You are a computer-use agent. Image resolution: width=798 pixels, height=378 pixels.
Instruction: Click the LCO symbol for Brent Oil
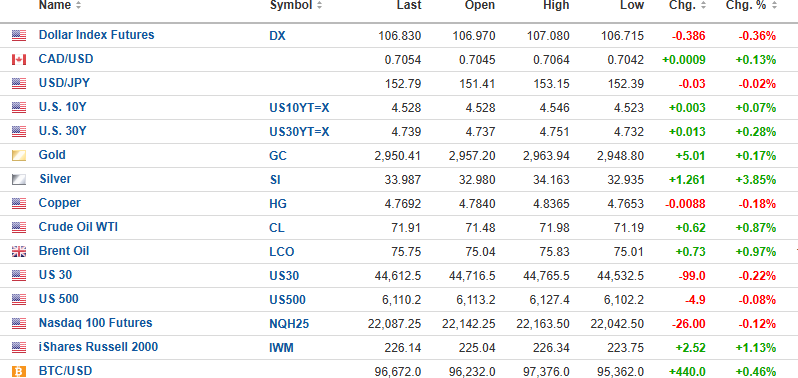click(281, 252)
